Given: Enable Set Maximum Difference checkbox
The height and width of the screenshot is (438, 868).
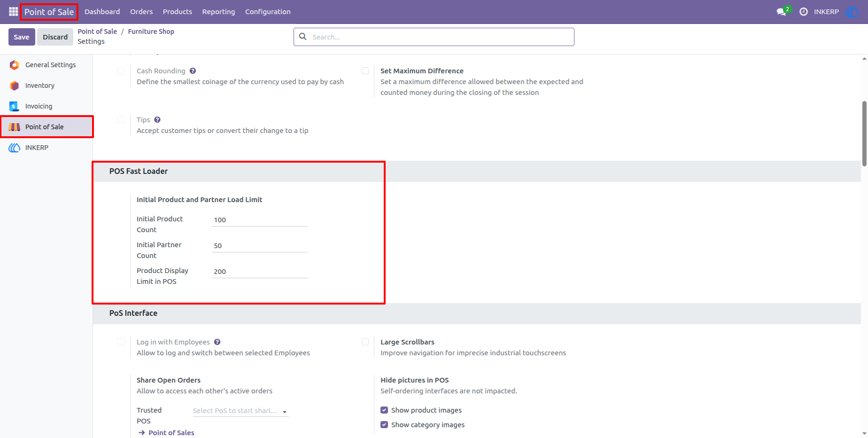Looking at the screenshot, I should pyautogui.click(x=365, y=71).
